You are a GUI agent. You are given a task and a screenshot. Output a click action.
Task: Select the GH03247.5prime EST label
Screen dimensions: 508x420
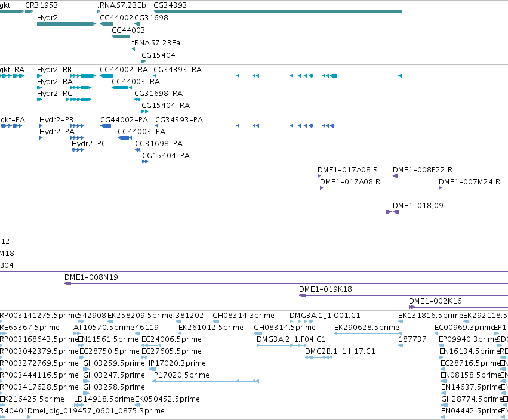(x=113, y=376)
